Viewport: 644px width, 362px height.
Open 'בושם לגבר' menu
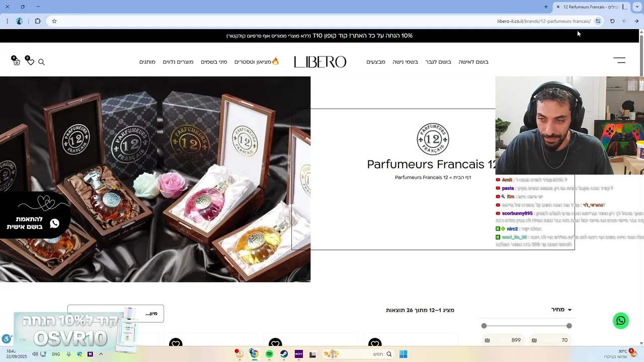[x=438, y=62]
